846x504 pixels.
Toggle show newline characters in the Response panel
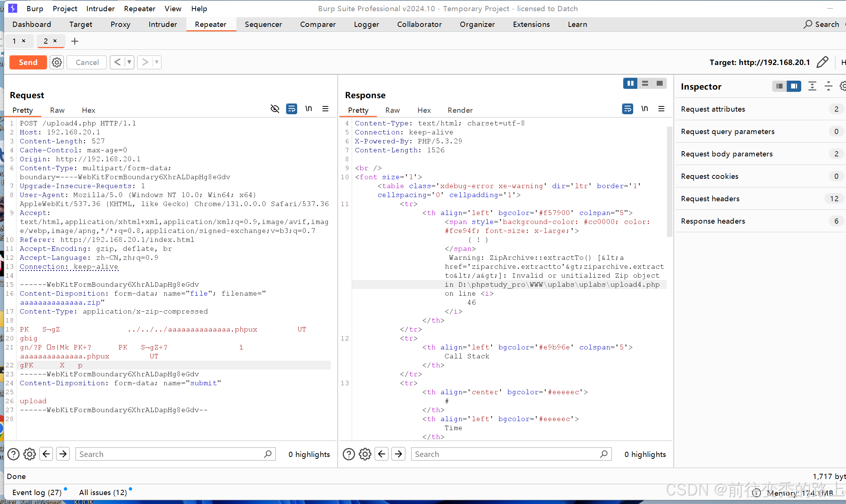(x=644, y=109)
